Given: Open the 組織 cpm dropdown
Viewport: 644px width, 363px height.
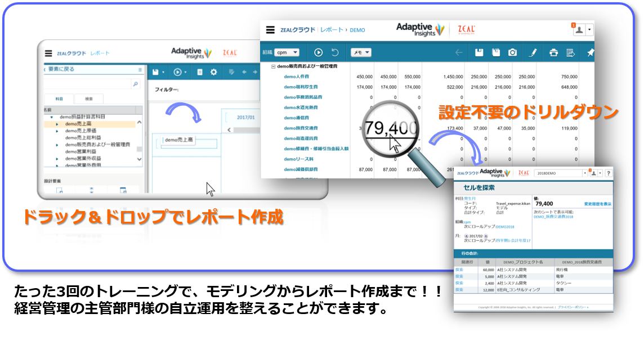Looking at the screenshot, I should [287, 52].
